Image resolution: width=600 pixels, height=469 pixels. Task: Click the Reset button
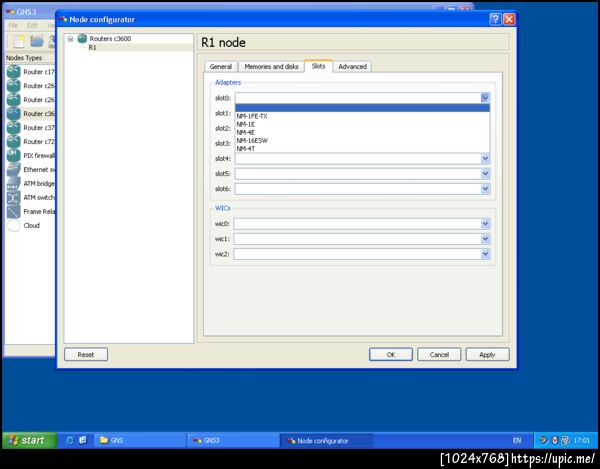86,355
